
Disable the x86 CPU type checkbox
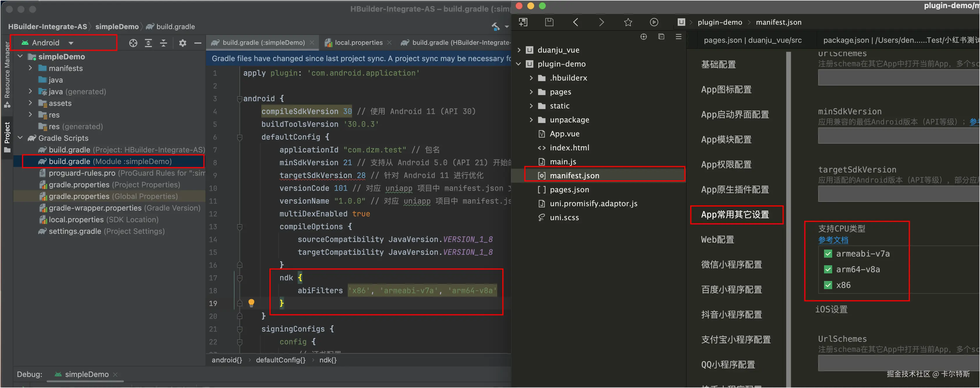(x=828, y=285)
